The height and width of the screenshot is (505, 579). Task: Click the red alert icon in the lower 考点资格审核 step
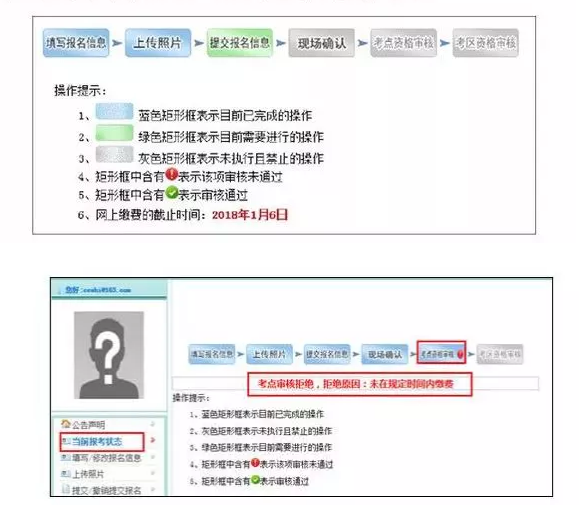pos(460,354)
